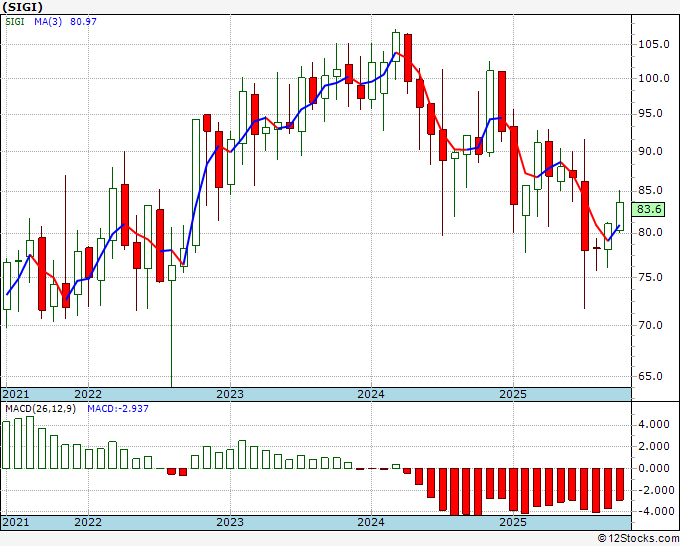The image size is (680, 546).
Task: Click the 0.000 MACD axis label
Action: [x=654, y=468]
